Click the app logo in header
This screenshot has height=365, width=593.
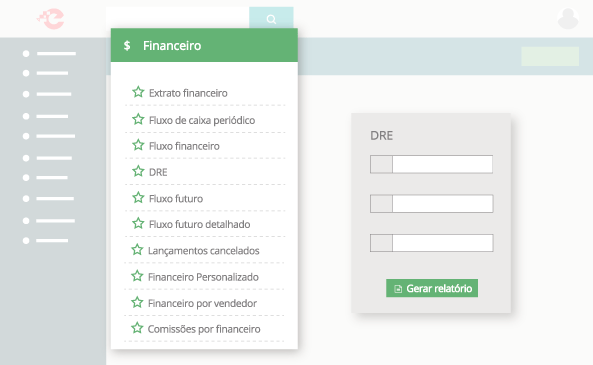[51, 19]
